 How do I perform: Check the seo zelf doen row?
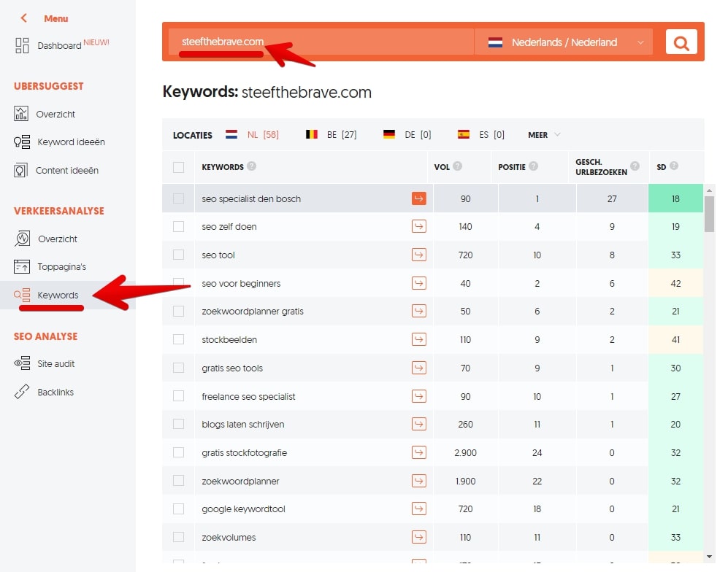178,226
